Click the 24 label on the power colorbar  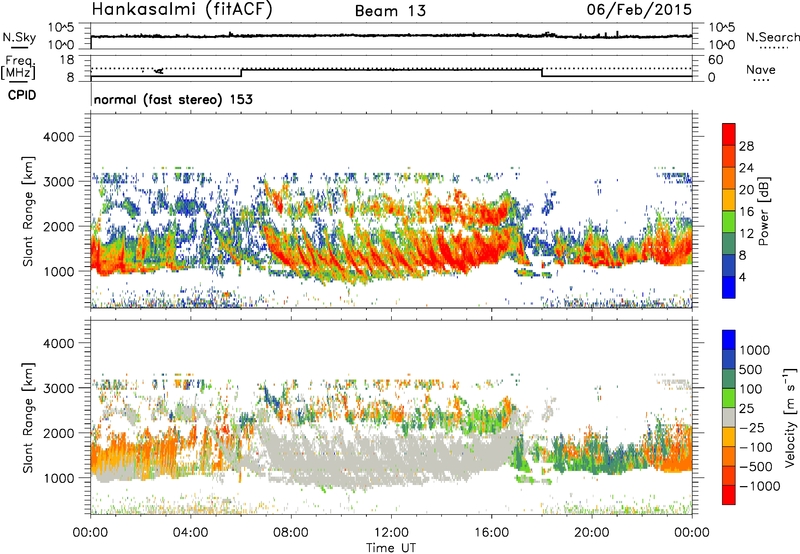tap(746, 168)
